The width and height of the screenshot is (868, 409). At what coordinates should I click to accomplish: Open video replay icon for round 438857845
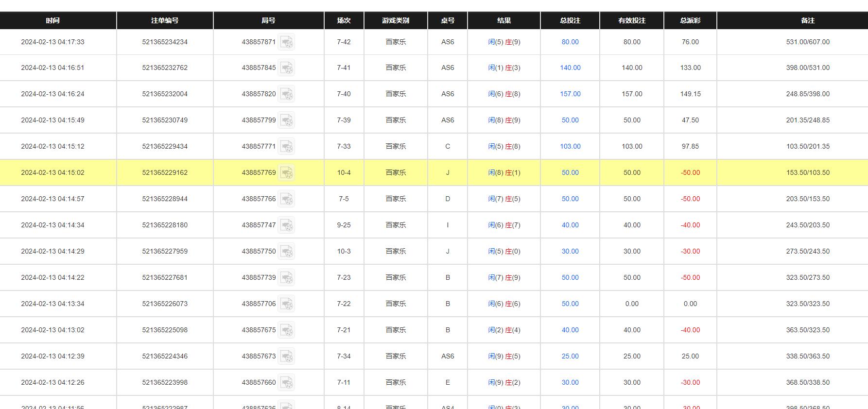[286, 68]
